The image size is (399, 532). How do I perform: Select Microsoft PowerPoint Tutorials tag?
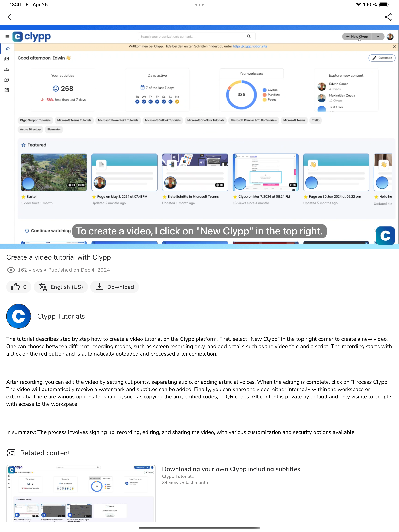click(x=118, y=120)
